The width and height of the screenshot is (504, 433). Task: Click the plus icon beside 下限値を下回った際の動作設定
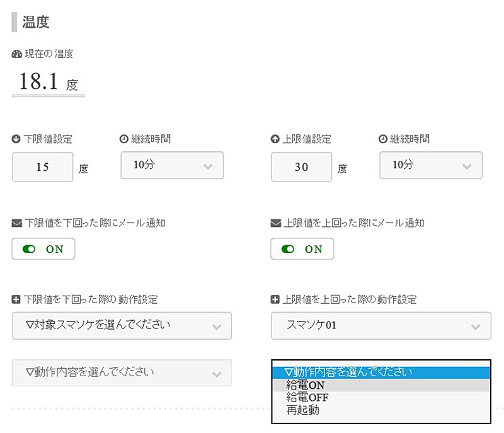coord(16,300)
